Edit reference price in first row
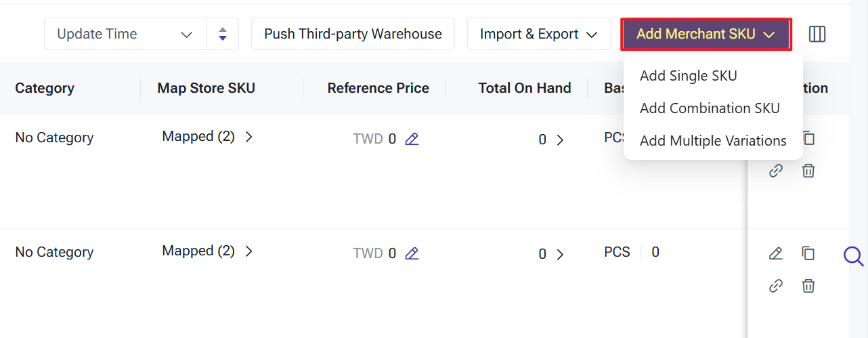This screenshot has height=338, width=868. pyautogui.click(x=412, y=140)
